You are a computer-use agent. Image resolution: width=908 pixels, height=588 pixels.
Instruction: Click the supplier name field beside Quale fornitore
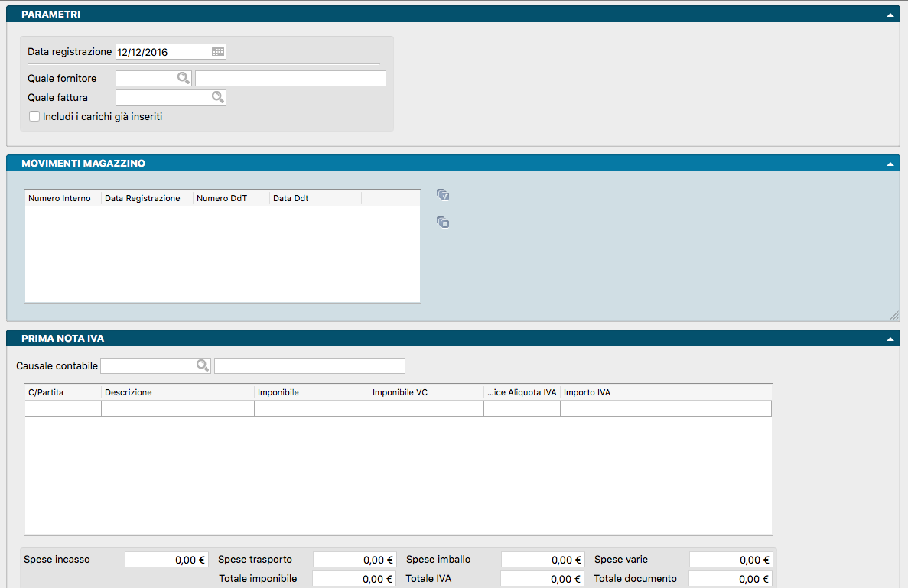291,78
